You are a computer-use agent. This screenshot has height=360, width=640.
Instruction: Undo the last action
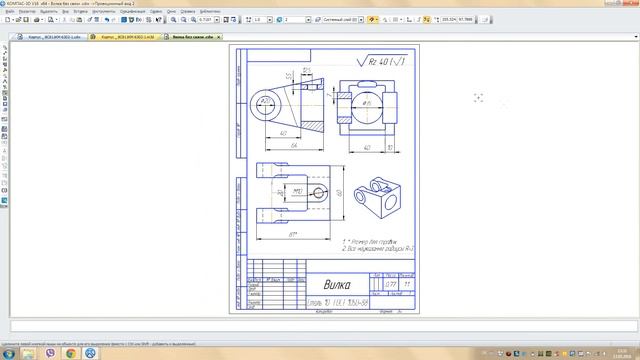(x=107, y=20)
